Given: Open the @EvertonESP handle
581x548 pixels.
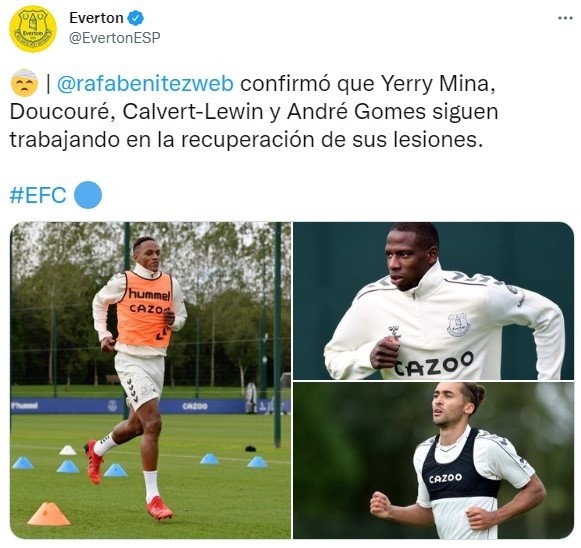Looking at the screenshot, I should (115, 38).
